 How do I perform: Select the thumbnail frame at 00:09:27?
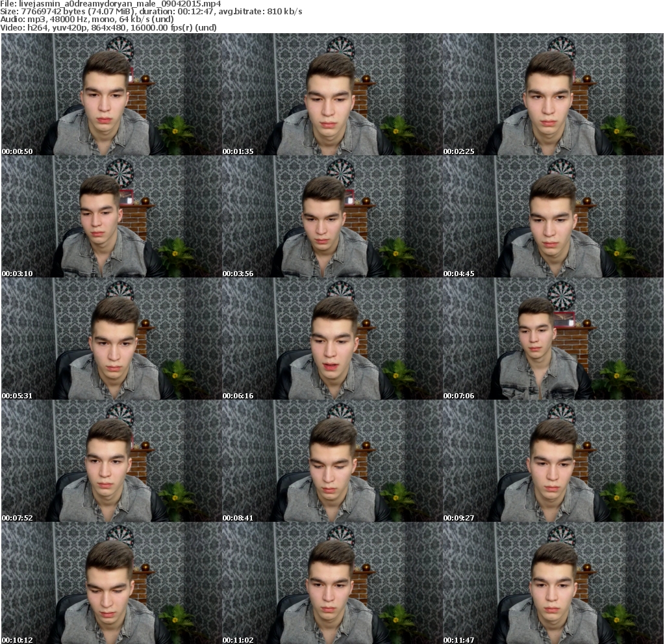point(553,461)
